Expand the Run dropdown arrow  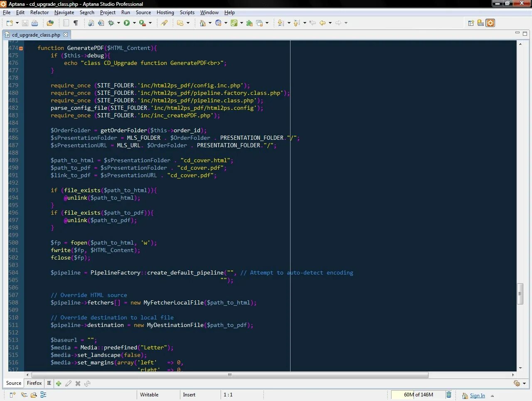134,23
